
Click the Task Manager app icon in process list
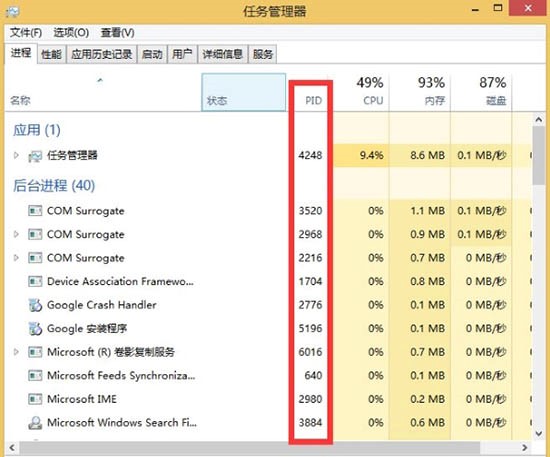point(35,156)
